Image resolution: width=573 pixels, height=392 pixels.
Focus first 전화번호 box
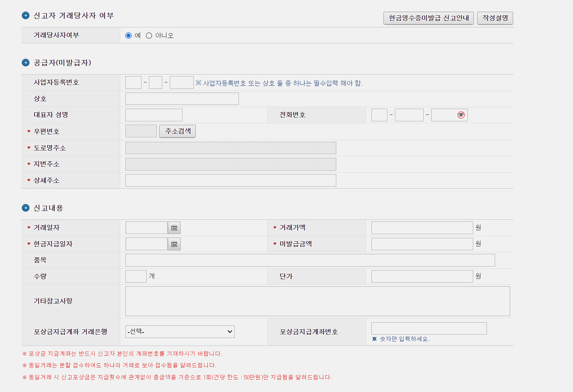pyautogui.click(x=379, y=115)
